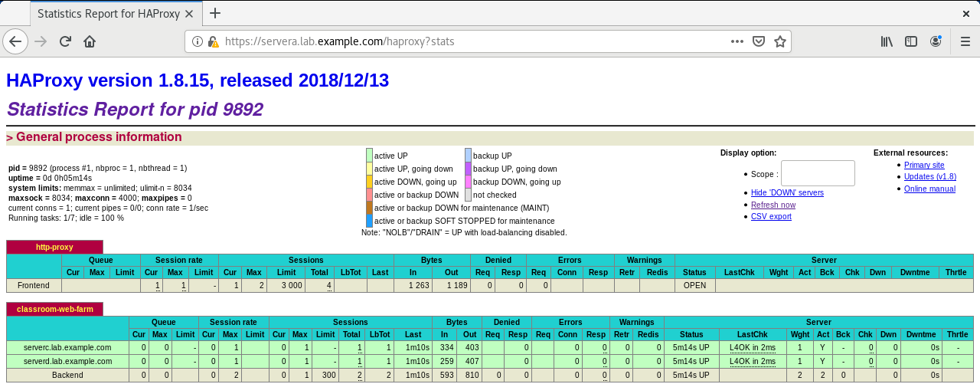Open the Firefox account icon
The height and width of the screenshot is (384, 980).
coord(936,41)
